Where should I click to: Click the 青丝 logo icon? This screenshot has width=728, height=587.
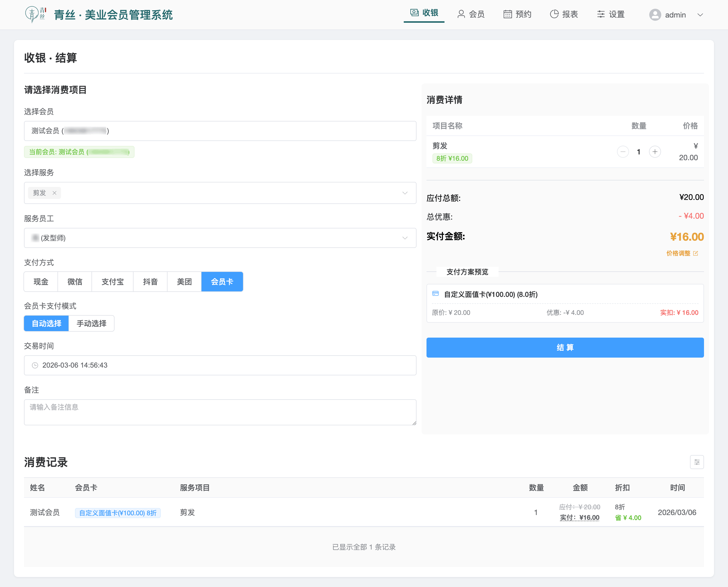35,14
